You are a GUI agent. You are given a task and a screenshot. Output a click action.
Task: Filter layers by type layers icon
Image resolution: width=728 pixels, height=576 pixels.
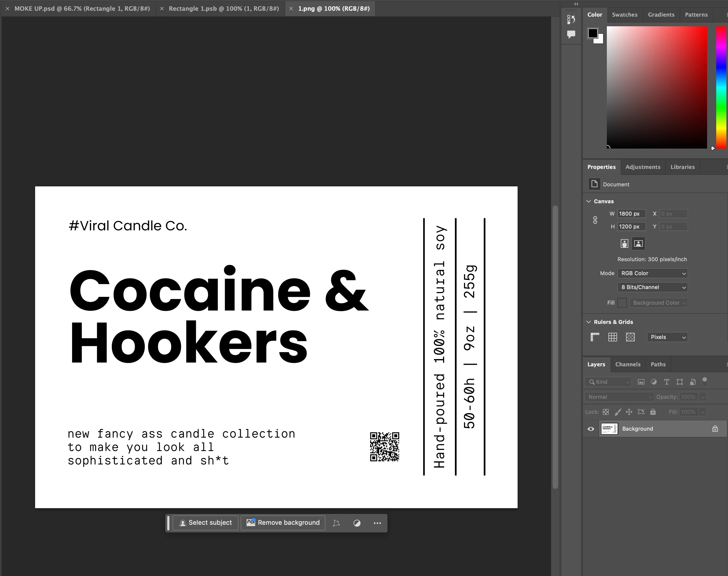[x=666, y=382]
